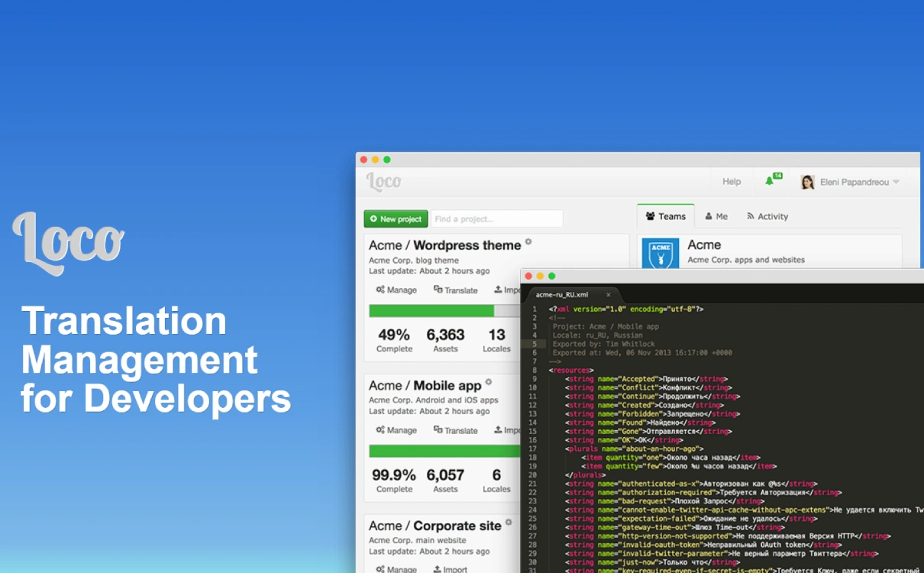
Task: Open the notifications bell showing 14
Action: click(x=772, y=180)
